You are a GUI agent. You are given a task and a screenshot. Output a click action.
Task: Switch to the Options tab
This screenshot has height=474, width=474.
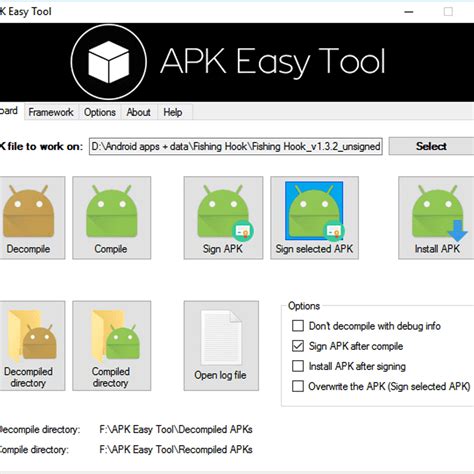tap(100, 112)
